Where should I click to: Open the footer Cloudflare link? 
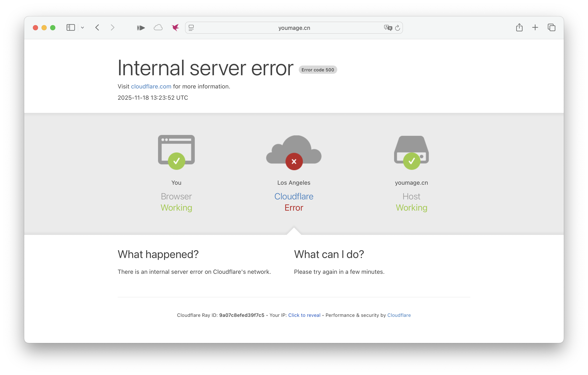pos(399,315)
